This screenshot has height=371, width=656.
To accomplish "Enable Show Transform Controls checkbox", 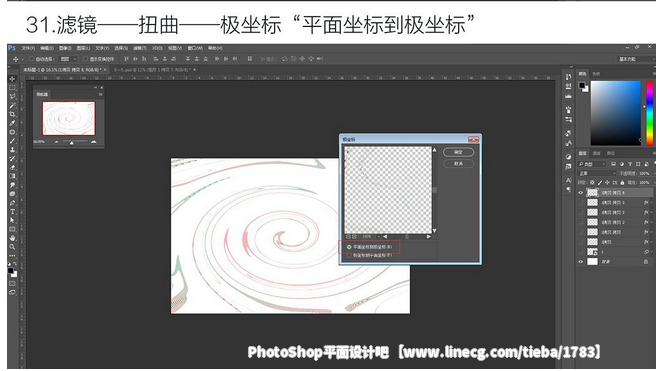I will point(85,59).
